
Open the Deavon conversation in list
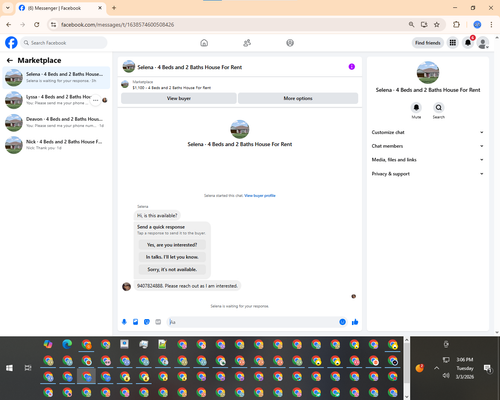(x=56, y=122)
